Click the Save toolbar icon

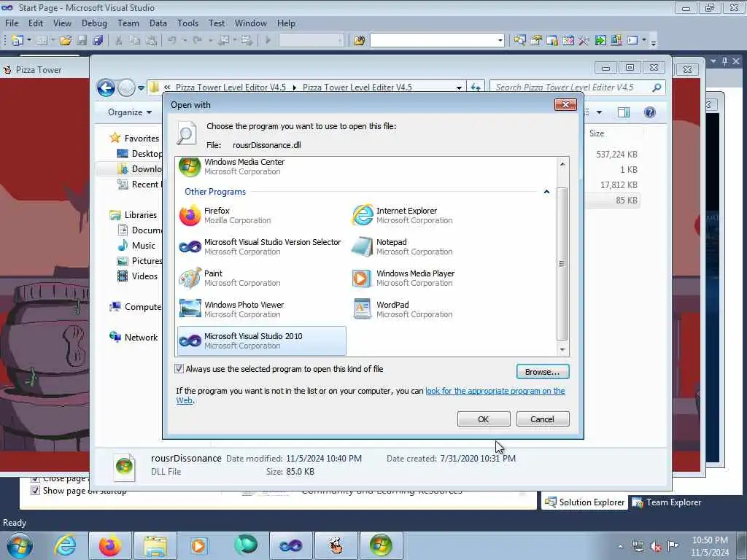82,41
